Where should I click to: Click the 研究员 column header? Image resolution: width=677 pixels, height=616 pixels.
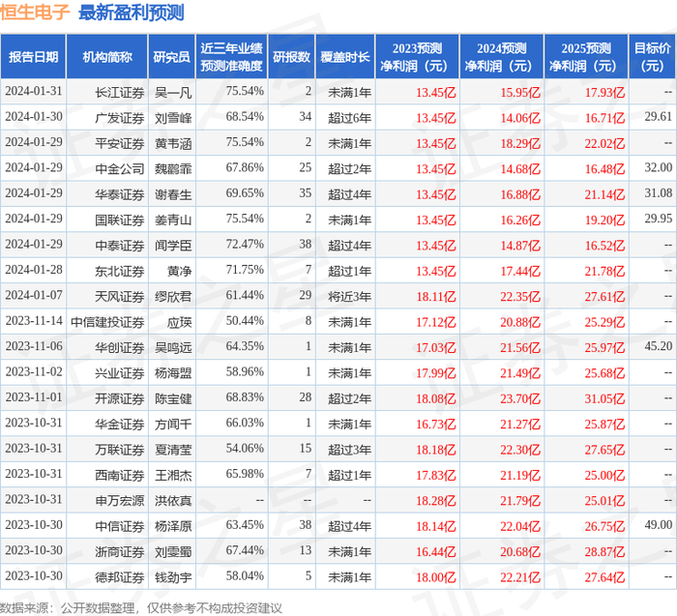tap(172, 57)
